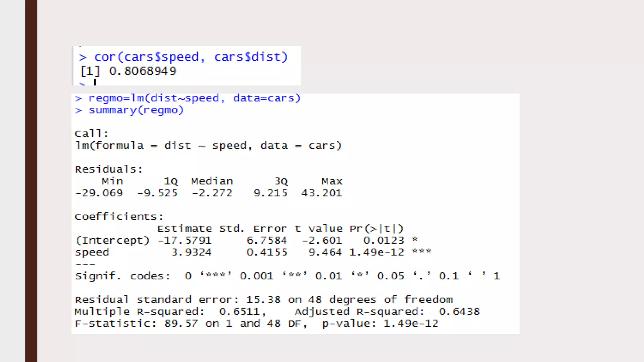Click the Median residual value -2.272
Screen dimensions: 644x362
pyautogui.click(x=212, y=193)
